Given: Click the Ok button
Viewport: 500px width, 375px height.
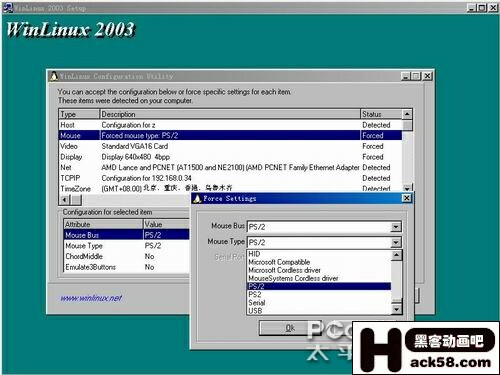Looking at the screenshot, I should 290,328.
